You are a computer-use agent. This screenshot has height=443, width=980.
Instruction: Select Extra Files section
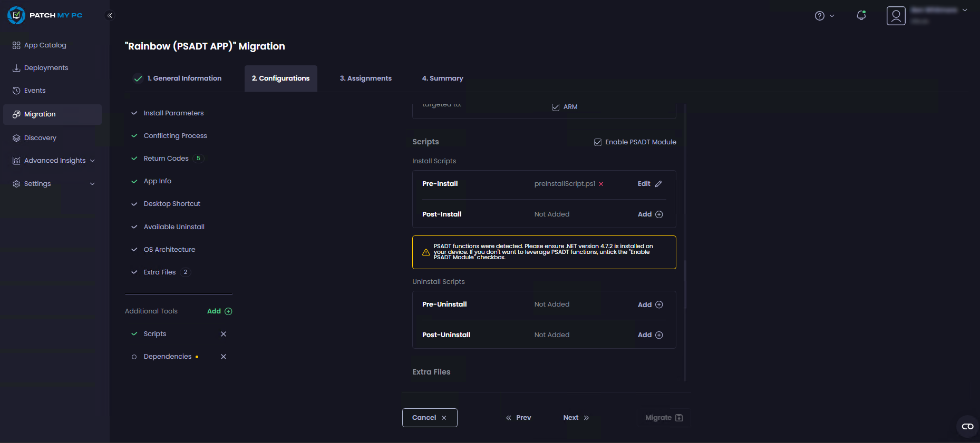pyautogui.click(x=159, y=272)
